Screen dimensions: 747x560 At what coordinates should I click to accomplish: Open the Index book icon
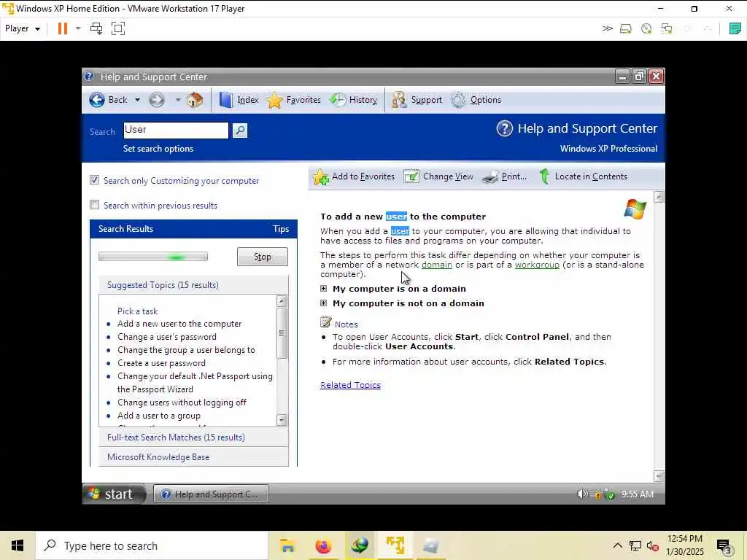tap(226, 100)
